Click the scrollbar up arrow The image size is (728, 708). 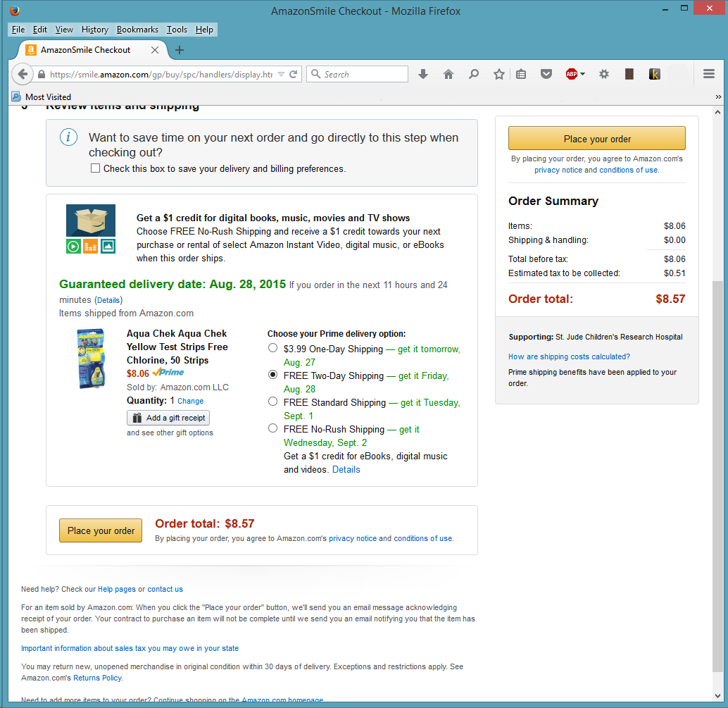coord(717,111)
